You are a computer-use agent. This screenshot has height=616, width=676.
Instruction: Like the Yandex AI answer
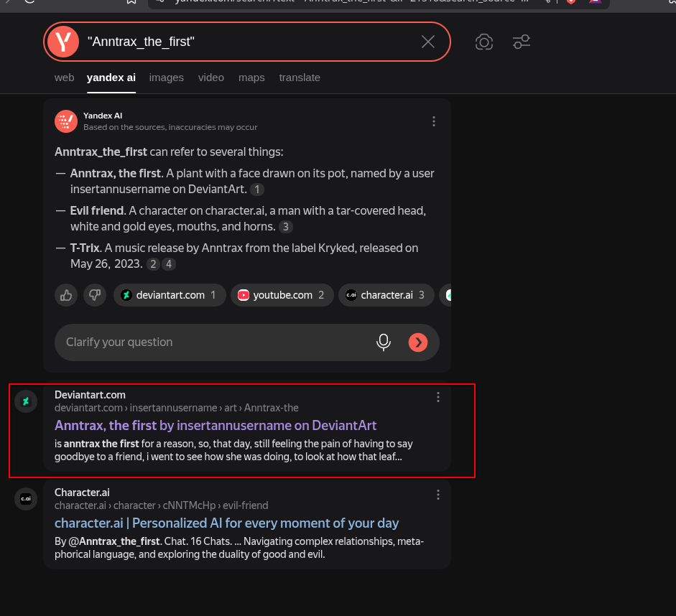(x=67, y=295)
